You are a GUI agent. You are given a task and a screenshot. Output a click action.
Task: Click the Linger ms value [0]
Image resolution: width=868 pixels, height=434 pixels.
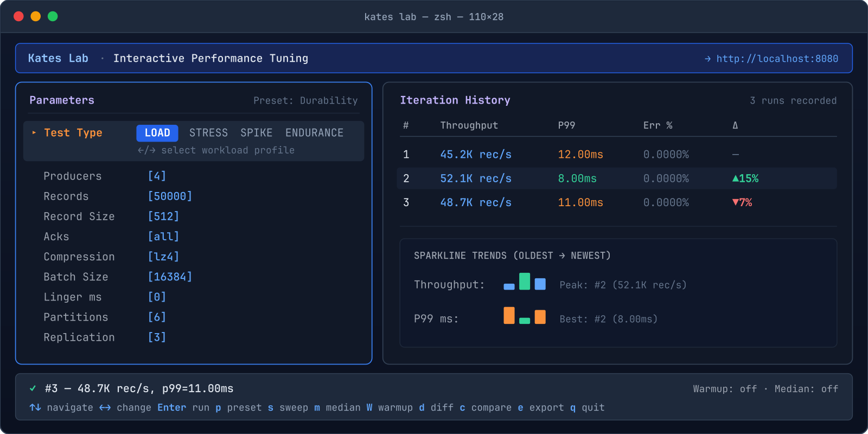tap(157, 297)
